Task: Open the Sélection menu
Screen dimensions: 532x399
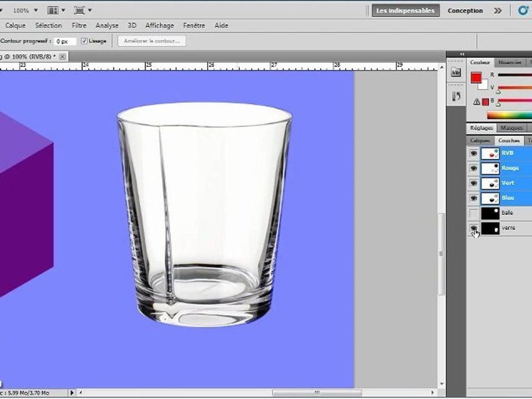Action: click(49, 25)
